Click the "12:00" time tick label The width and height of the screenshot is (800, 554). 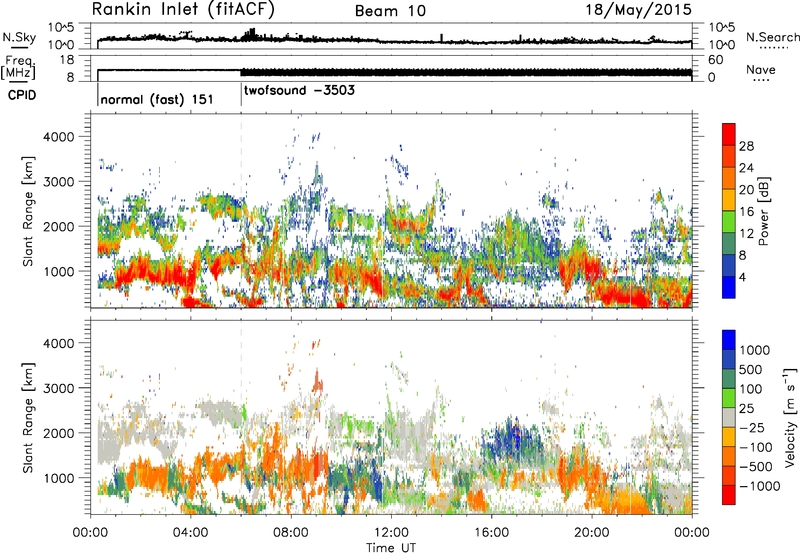(391, 533)
